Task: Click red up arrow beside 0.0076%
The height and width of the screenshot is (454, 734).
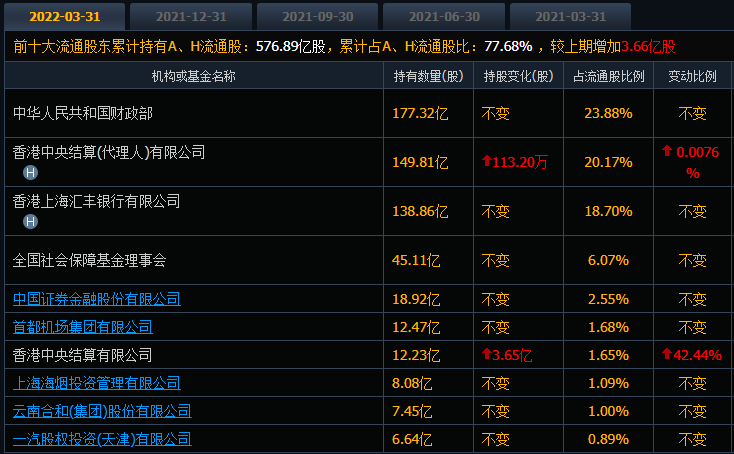Action: pos(667,151)
